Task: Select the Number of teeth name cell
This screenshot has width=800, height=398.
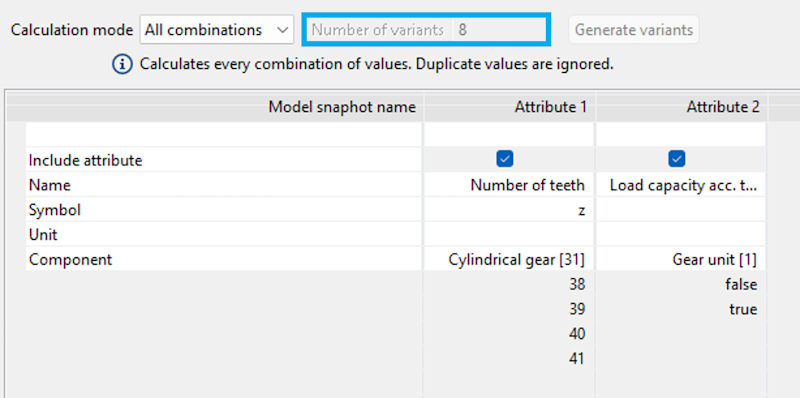Action: pos(509,185)
